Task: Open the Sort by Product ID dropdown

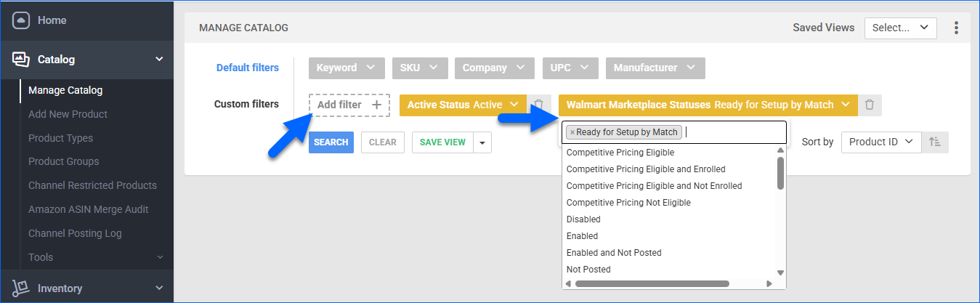Action: click(x=880, y=142)
